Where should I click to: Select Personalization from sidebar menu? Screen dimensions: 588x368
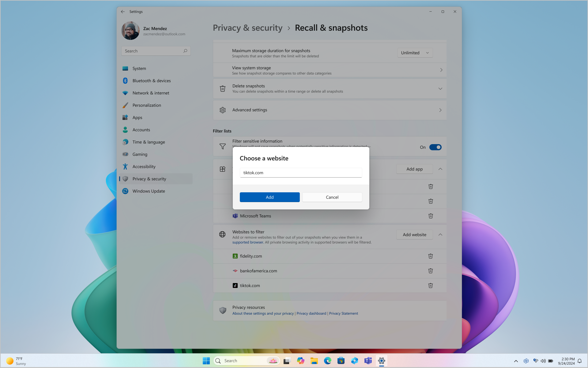[x=146, y=105]
